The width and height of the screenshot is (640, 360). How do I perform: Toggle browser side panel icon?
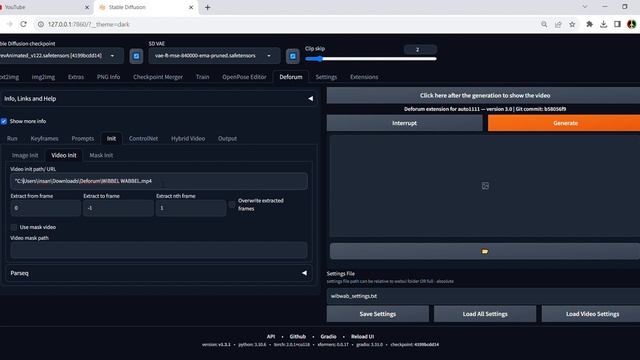click(618, 24)
